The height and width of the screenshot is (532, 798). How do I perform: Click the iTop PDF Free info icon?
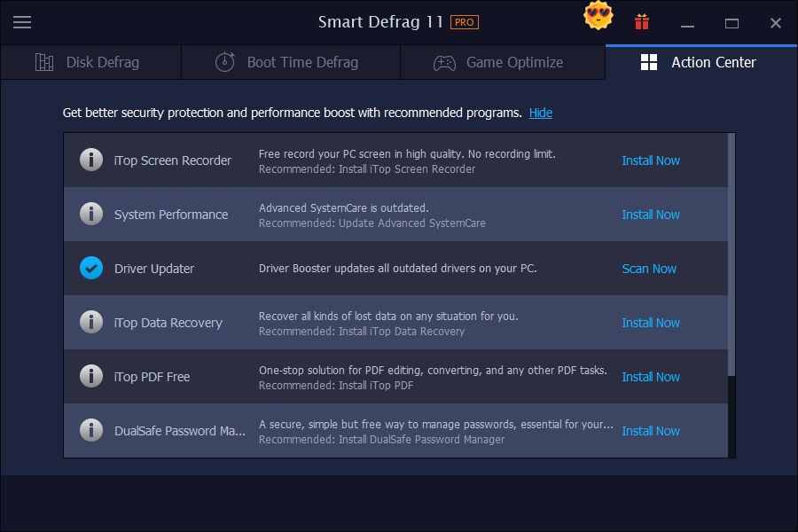(91, 376)
